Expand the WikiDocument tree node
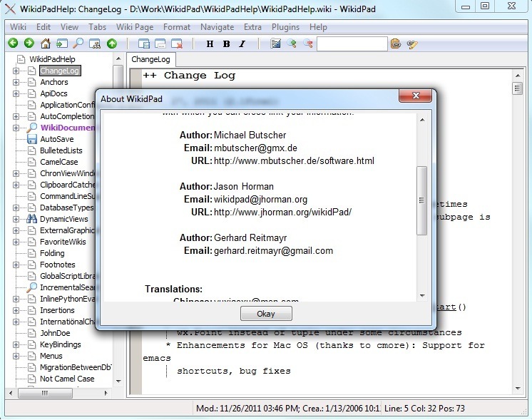Image resolution: width=532 pixels, height=420 pixels. coord(16,128)
